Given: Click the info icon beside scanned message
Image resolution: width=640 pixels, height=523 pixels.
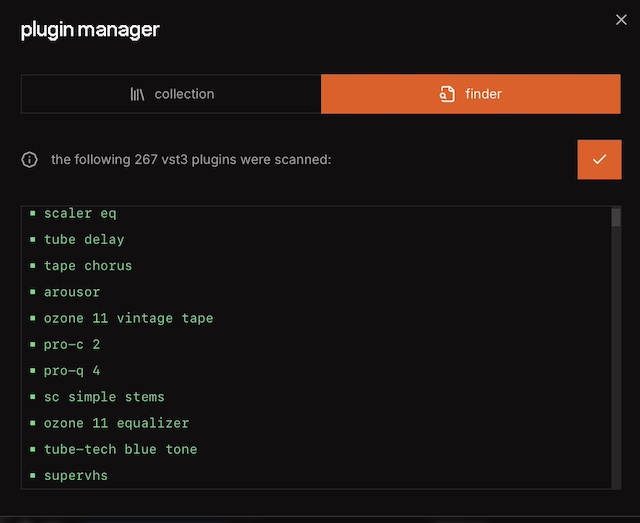Looking at the screenshot, I should click(30, 160).
